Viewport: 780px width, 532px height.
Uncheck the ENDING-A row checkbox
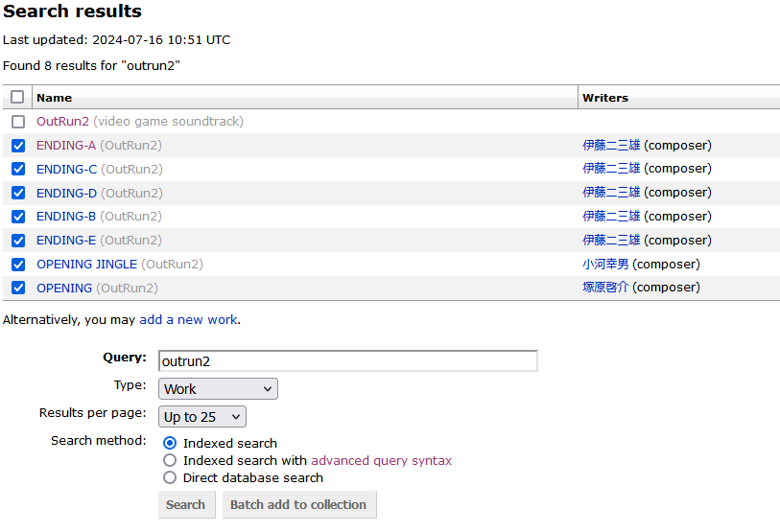[18, 146]
